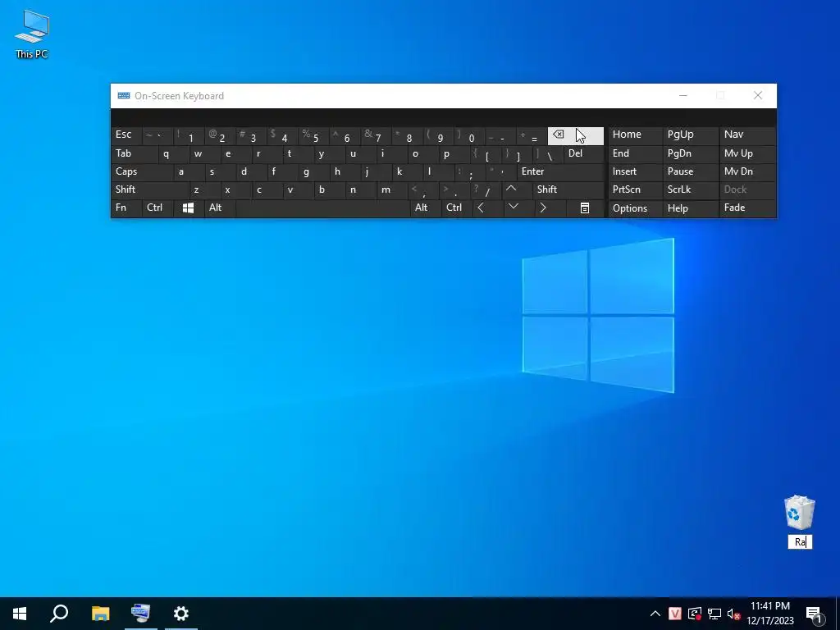
Task: Open the Windows Start menu
Action: point(20,614)
